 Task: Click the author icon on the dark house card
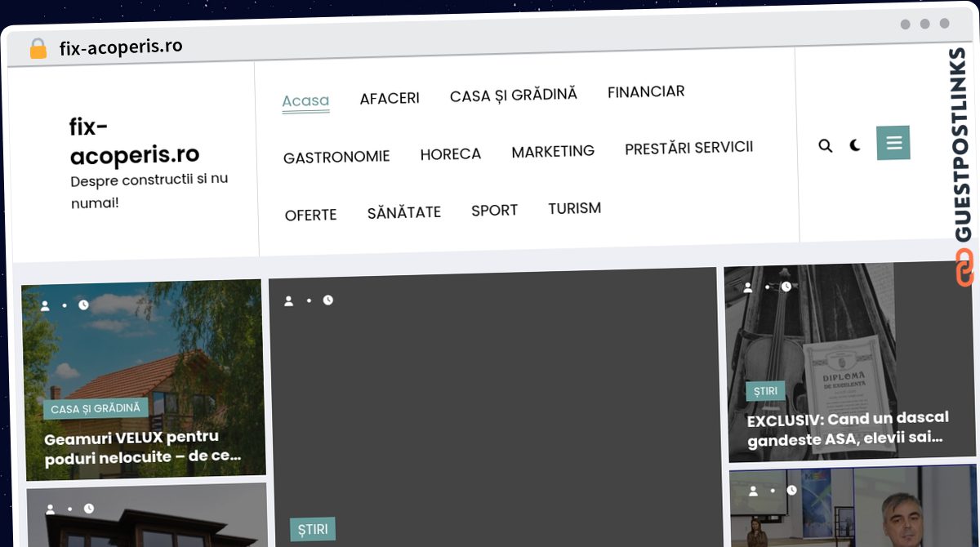click(x=51, y=509)
